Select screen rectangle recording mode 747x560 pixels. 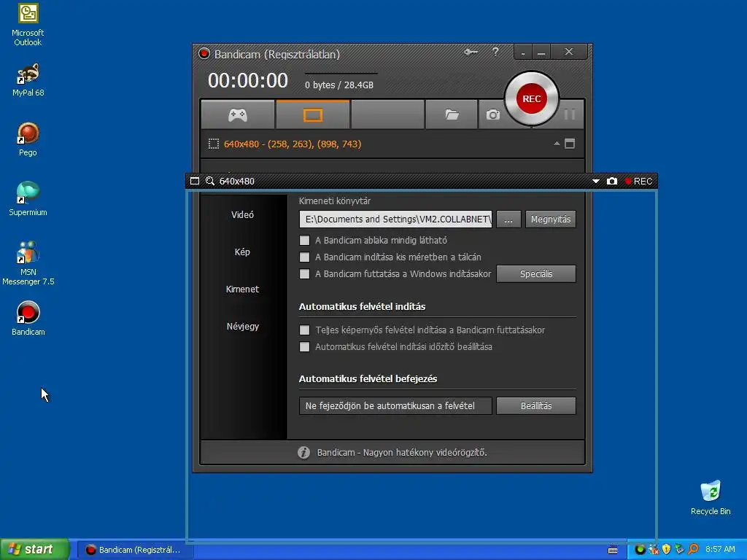[x=313, y=114]
